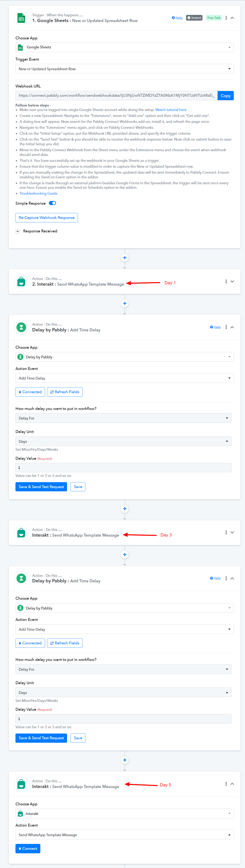Image resolution: width=245 pixels, height=868 pixels.
Task: Open three-dot menu on Day 5 Interakt step
Action: [226, 784]
